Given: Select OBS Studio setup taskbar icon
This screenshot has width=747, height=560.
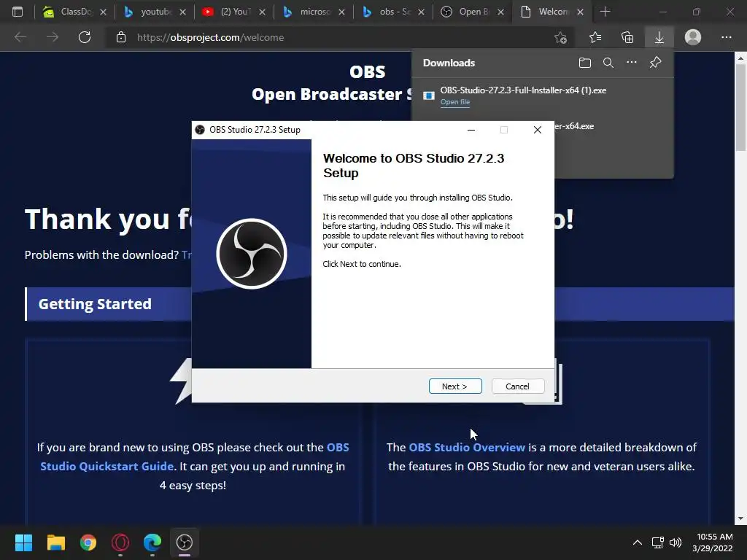Looking at the screenshot, I should click(185, 542).
